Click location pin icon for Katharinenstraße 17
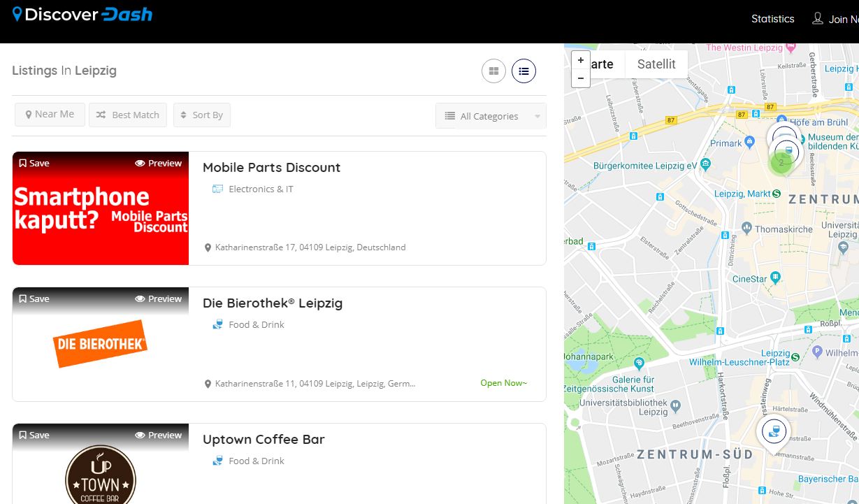The image size is (859, 504). coord(208,248)
